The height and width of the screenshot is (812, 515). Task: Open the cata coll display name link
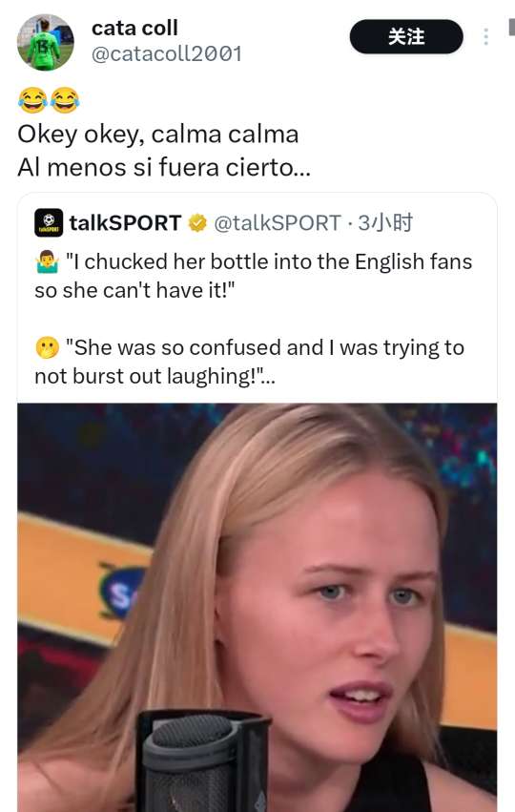tap(134, 28)
